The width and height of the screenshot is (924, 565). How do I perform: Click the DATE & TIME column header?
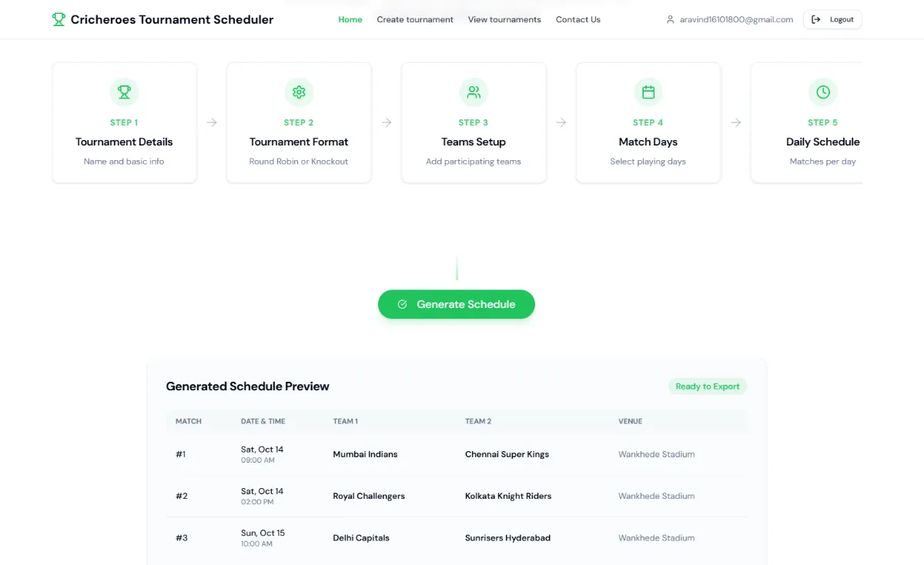263,421
